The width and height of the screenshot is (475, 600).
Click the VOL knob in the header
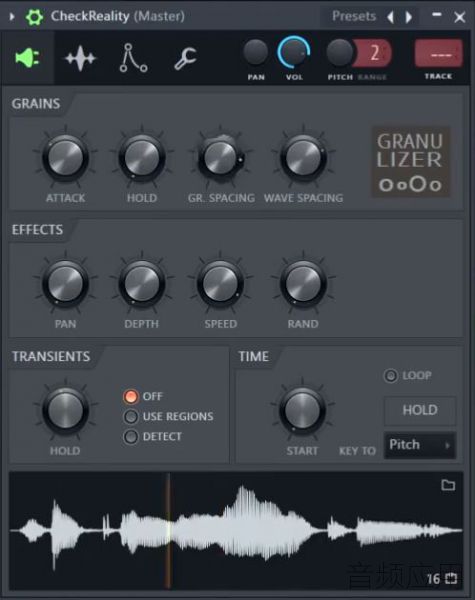(x=294, y=52)
